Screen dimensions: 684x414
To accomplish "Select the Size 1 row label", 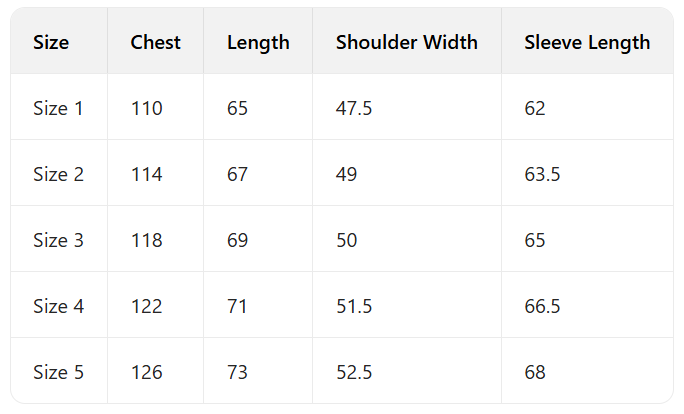I will click(58, 108).
